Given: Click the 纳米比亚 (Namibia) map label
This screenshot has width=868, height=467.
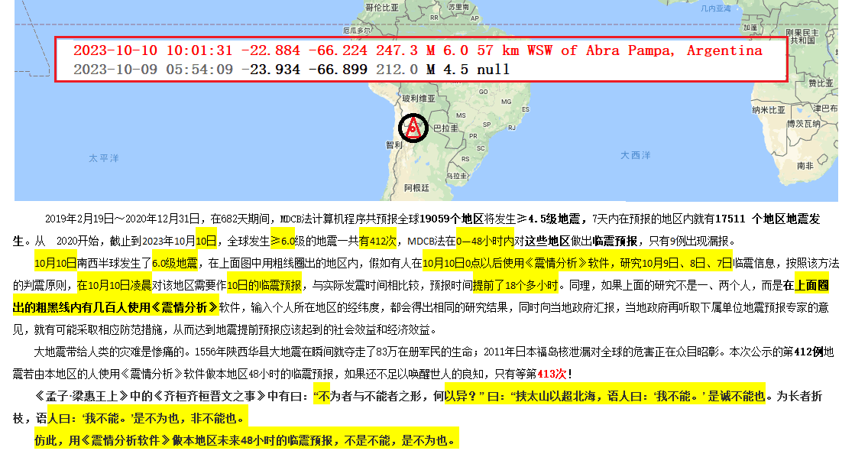Looking at the screenshot, I should [769, 109].
